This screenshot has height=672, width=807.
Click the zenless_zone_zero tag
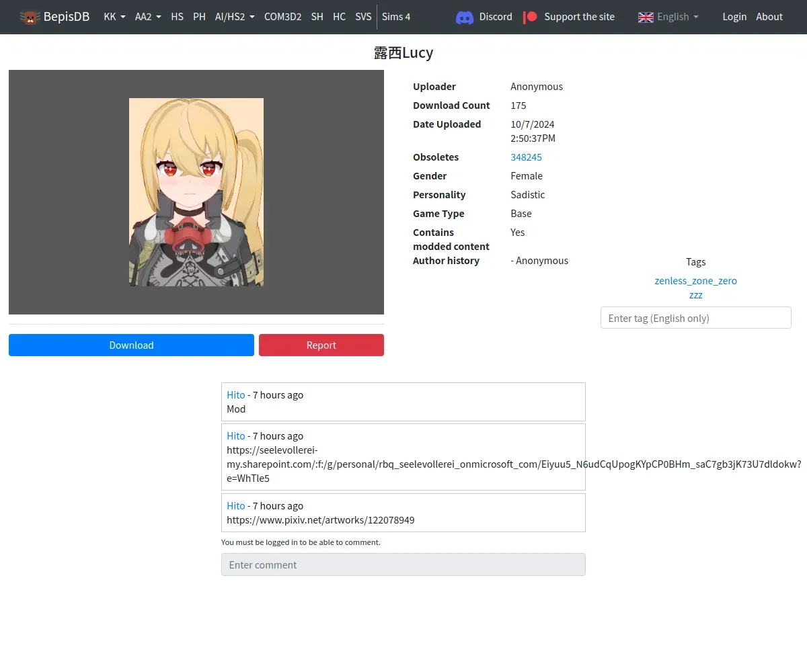click(695, 281)
